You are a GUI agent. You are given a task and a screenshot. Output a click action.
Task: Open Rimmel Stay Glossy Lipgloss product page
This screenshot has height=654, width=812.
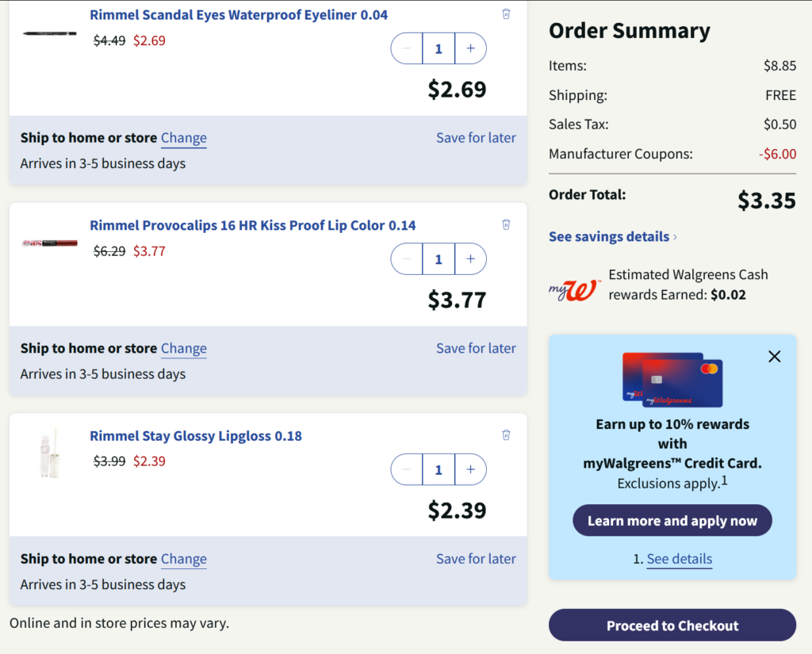click(x=196, y=435)
